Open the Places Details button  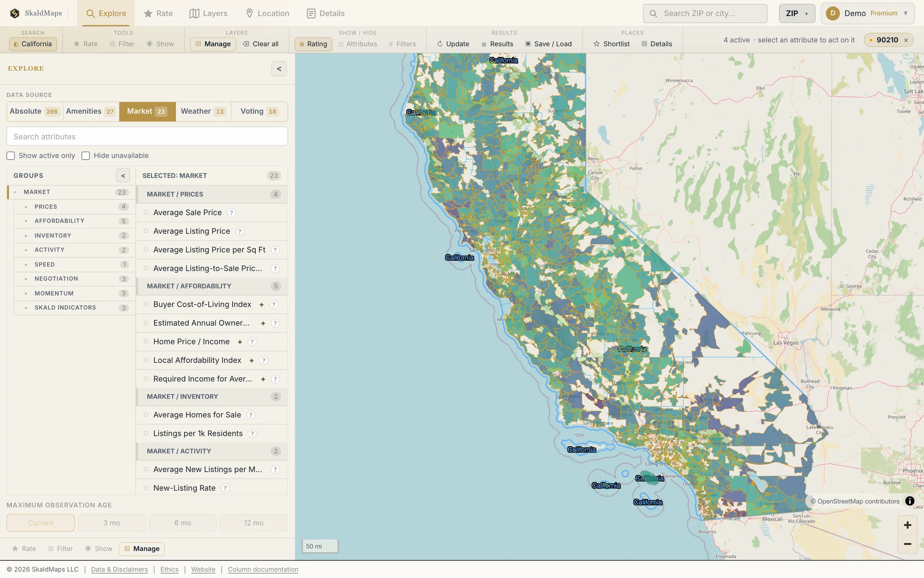657,44
